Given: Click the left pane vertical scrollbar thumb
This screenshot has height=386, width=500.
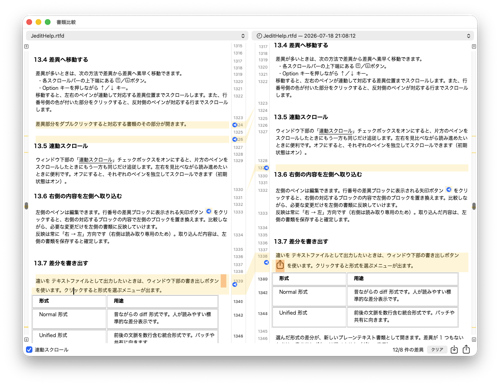Looking at the screenshot, I should 26,206.
